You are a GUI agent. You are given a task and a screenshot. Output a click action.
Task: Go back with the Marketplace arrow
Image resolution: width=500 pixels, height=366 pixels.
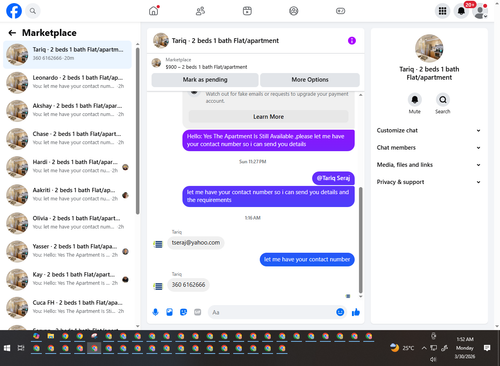click(x=12, y=33)
